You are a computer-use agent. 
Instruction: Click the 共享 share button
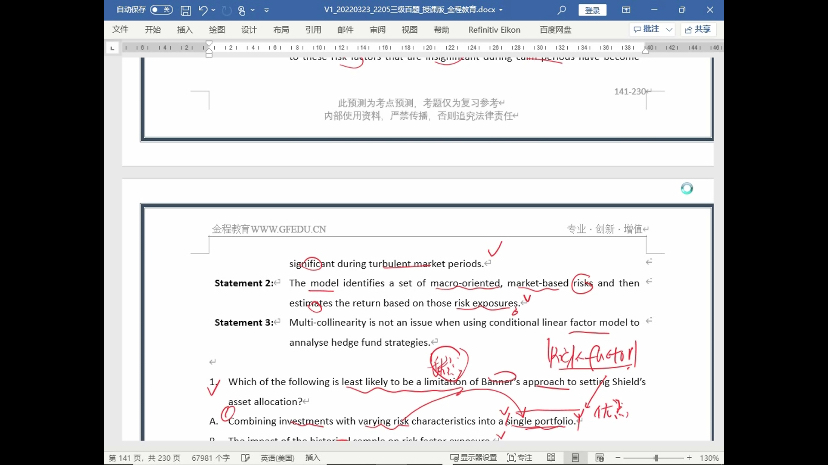[x=698, y=30]
